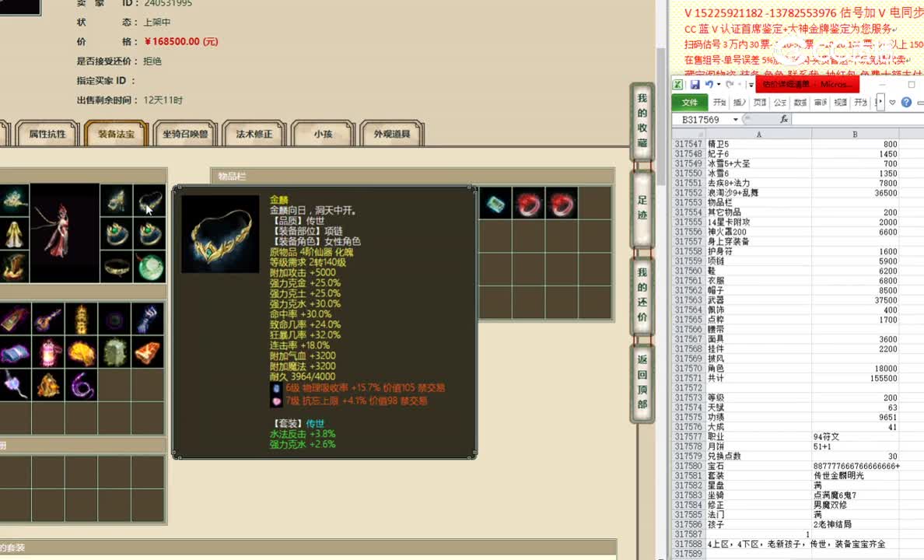The width and height of the screenshot is (924, 560).
Task: Click the Undo icon in Excel
Action: tap(709, 83)
